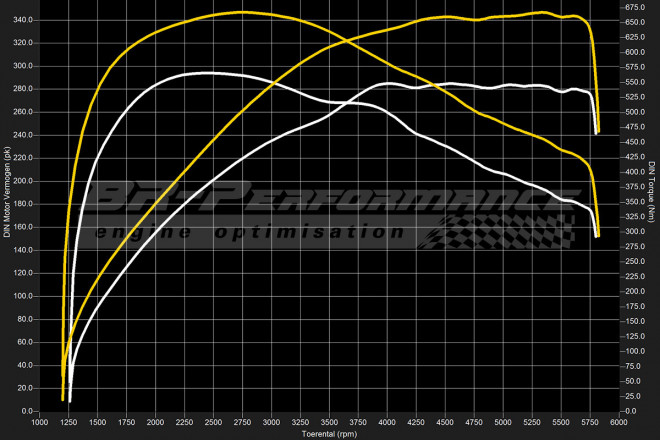Image resolution: width=660 pixels, height=440 pixels.
Task: Select the 3000 rpm x-axis tick label
Action: [271, 424]
